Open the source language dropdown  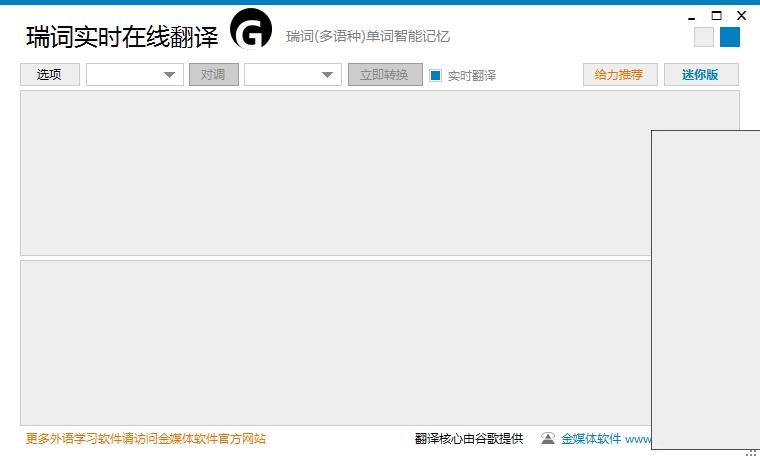pos(135,75)
